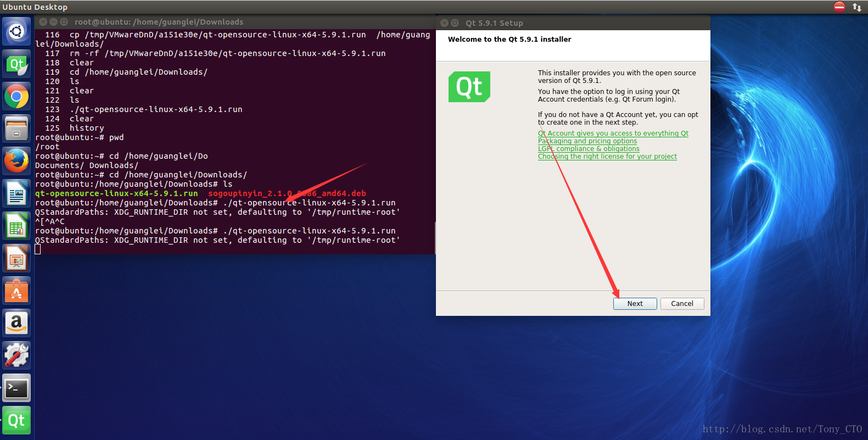868x440 pixels.
Task: Click the 'Qt 5.9.1 Setup' title bar text
Action: coord(494,23)
